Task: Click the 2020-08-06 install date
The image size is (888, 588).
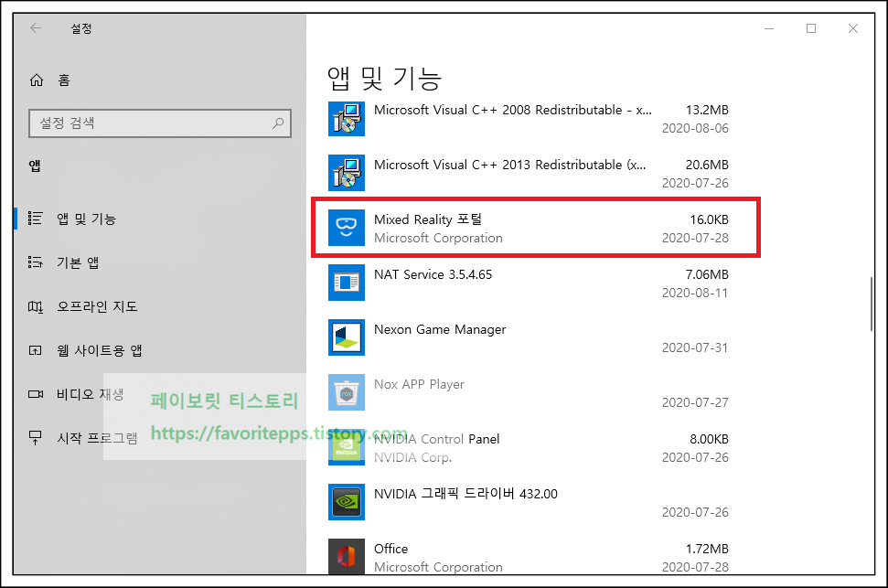Action: 695,129
